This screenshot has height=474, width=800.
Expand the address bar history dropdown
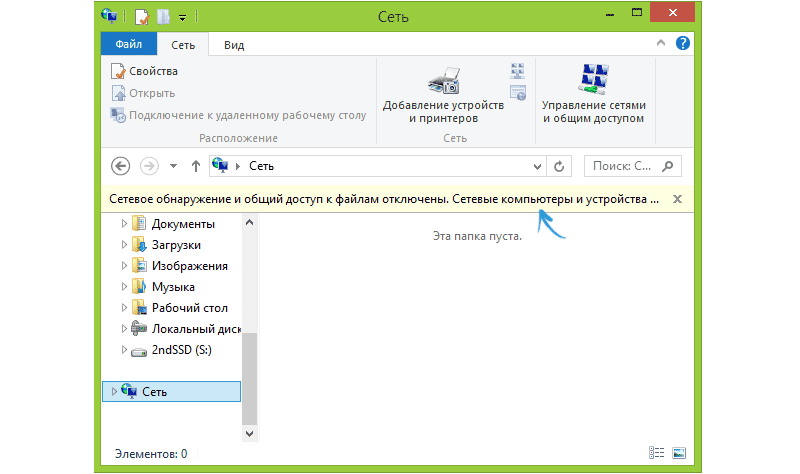point(537,166)
